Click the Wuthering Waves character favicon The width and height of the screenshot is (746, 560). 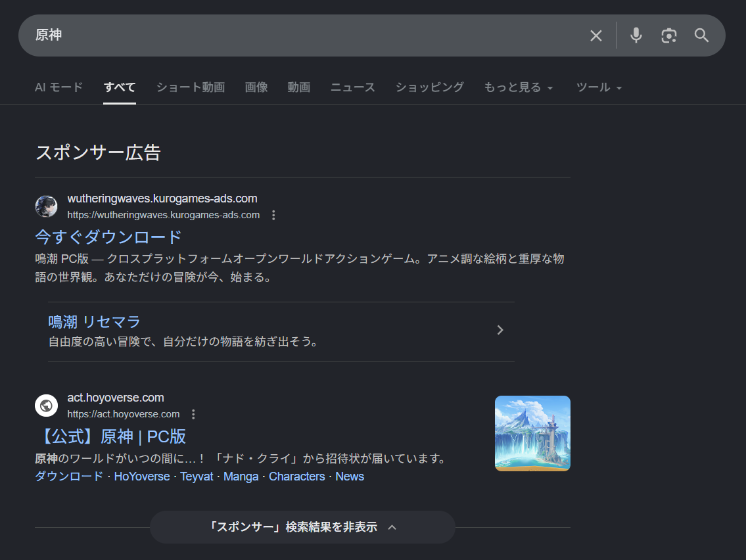tap(46, 206)
